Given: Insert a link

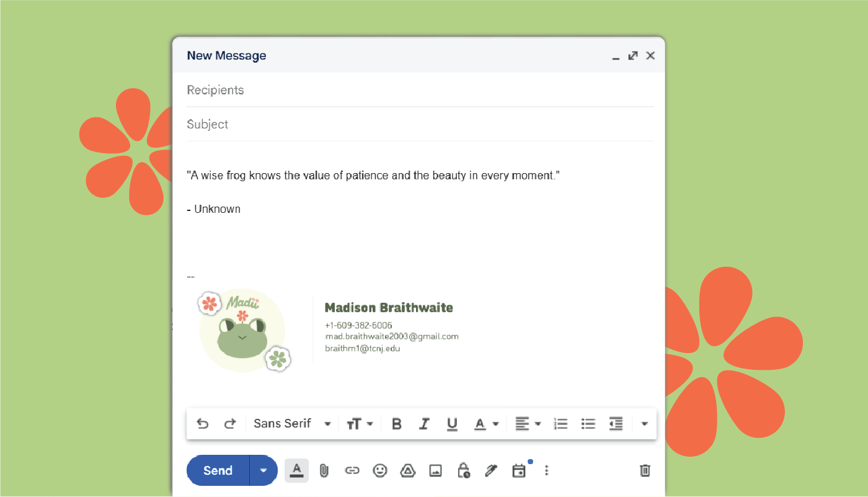Looking at the screenshot, I should [352, 471].
